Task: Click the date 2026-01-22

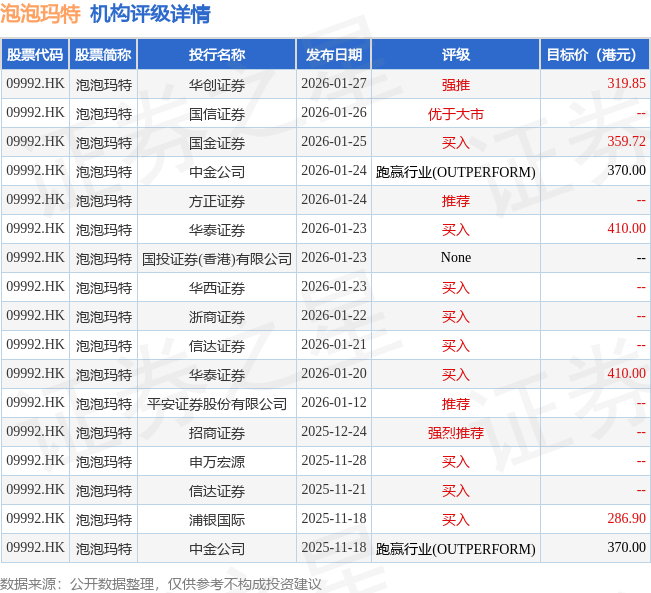Action: (x=334, y=316)
